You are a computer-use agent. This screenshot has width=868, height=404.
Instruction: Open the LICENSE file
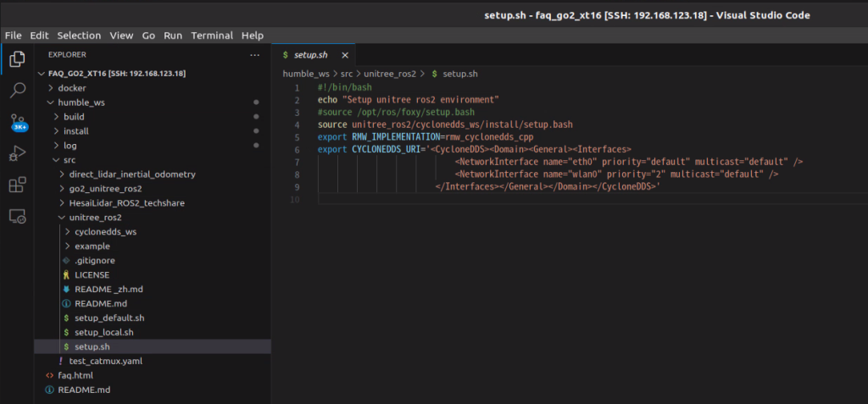coord(92,274)
